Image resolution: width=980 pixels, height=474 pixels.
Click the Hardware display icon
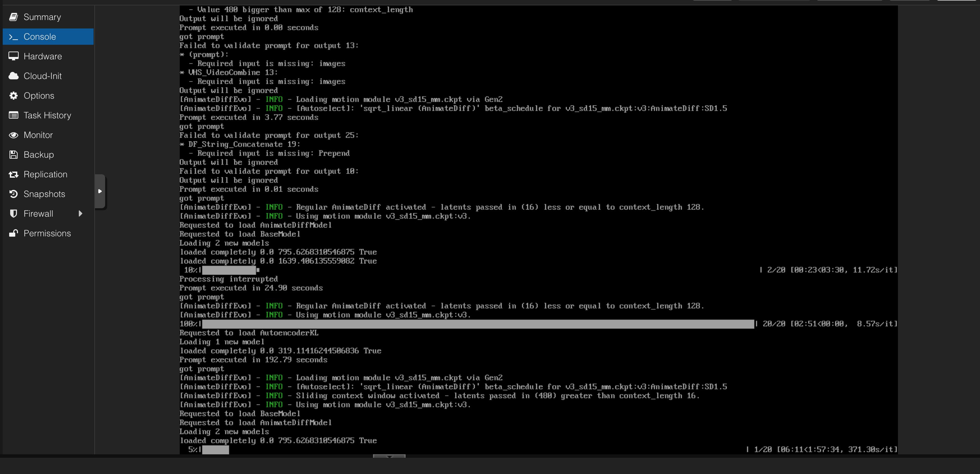click(x=14, y=56)
